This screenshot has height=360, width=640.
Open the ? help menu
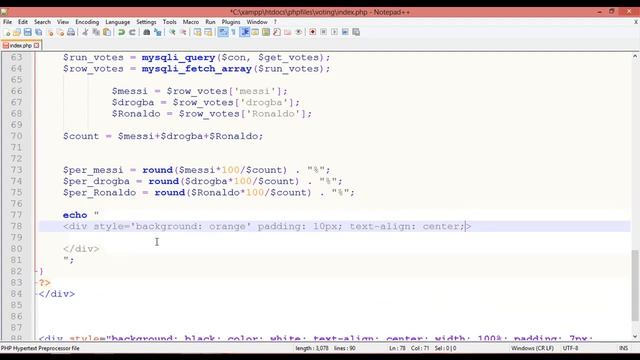[x=275, y=22]
